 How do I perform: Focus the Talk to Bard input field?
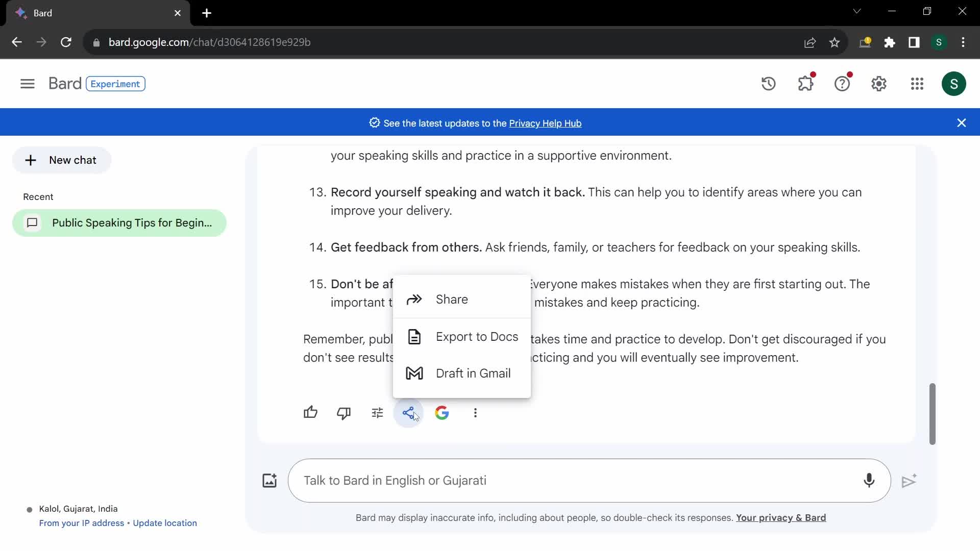590,481
